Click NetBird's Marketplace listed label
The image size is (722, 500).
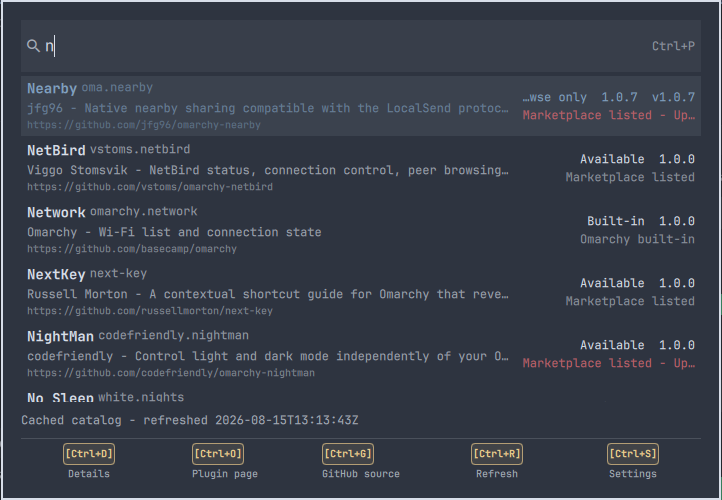pos(630,177)
